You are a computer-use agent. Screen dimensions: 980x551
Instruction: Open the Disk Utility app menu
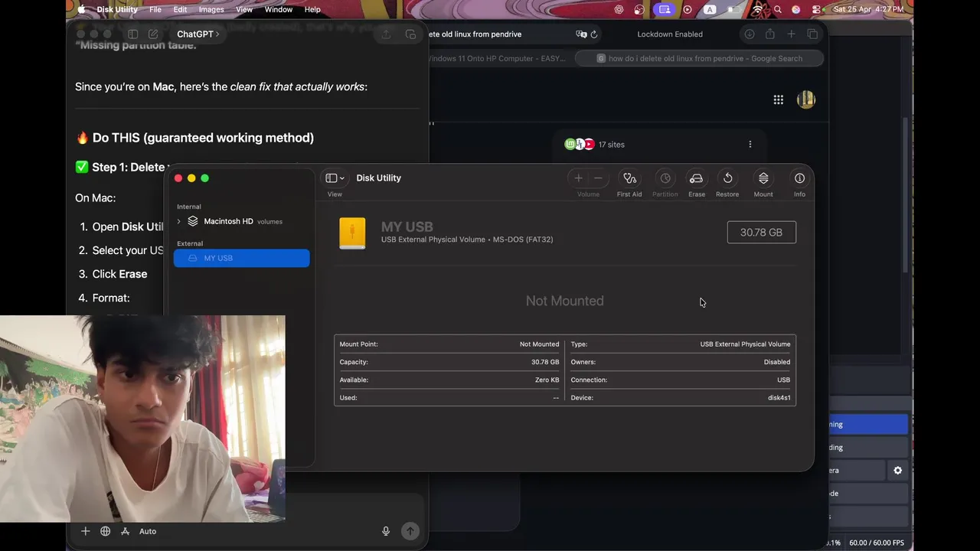point(117,9)
